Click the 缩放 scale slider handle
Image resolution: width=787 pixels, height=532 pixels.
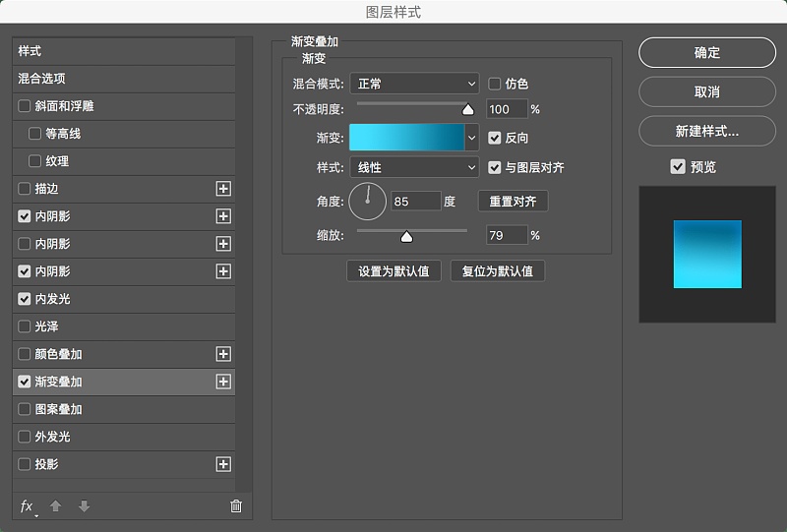pyautogui.click(x=406, y=236)
